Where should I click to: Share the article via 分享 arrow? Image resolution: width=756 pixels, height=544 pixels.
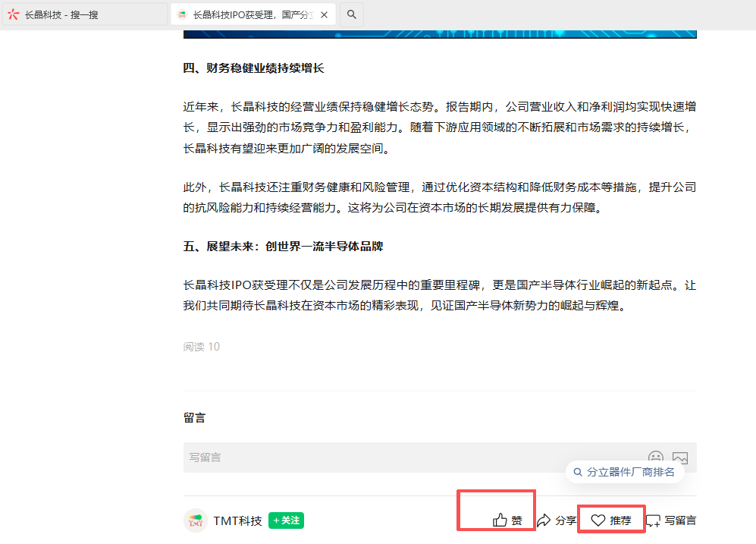[x=557, y=520]
